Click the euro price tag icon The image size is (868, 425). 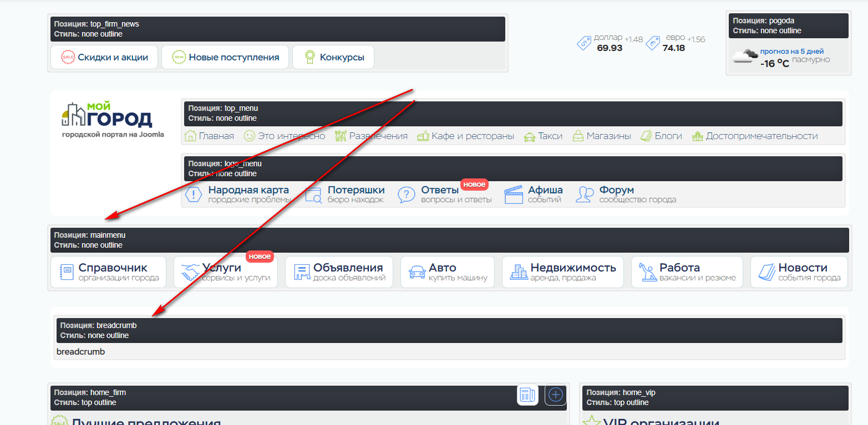tap(653, 43)
